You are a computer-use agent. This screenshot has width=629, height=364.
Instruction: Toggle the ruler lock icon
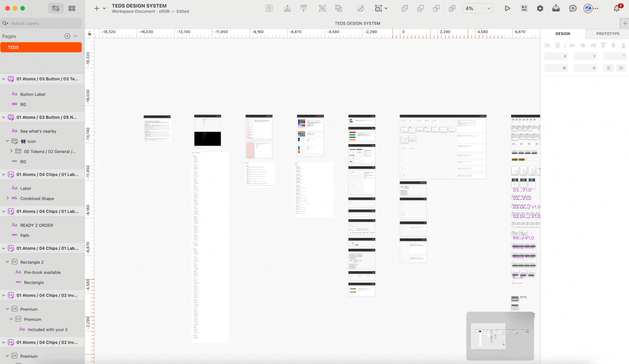[90, 33]
